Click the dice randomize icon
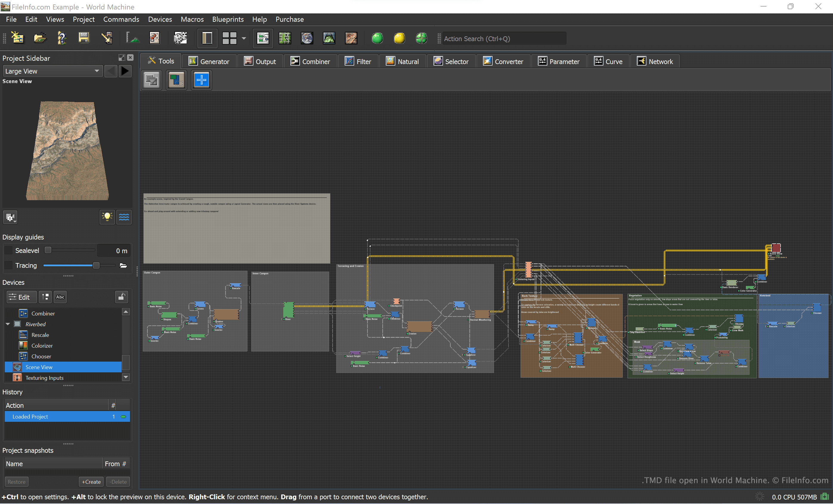 pos(180,38)
